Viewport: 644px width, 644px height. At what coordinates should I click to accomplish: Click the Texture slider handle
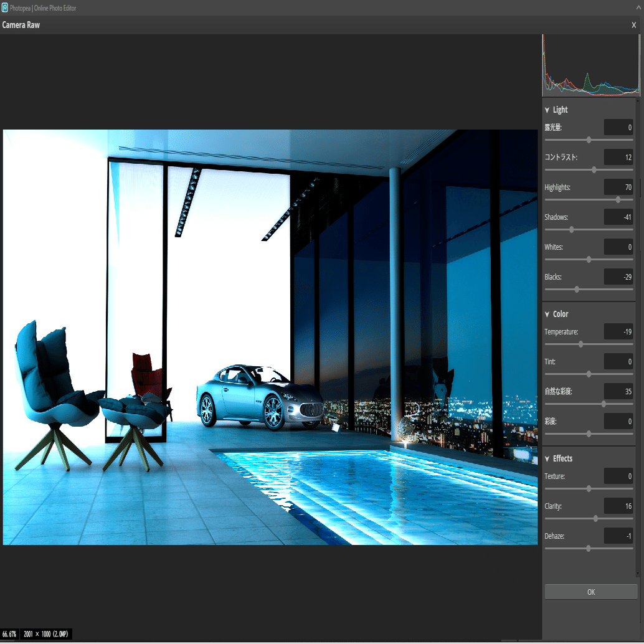tap(589, 489)
